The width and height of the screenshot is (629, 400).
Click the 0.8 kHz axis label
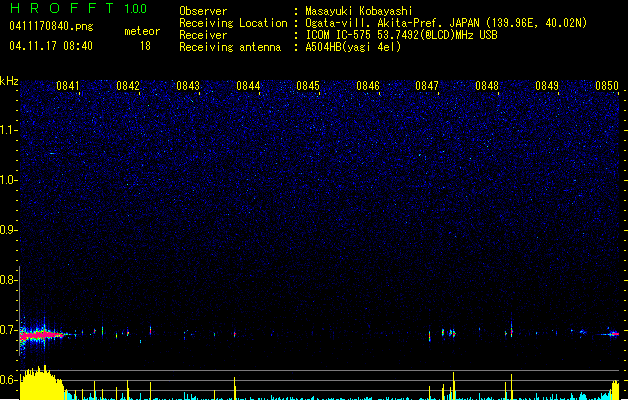[x=8, y=280]
